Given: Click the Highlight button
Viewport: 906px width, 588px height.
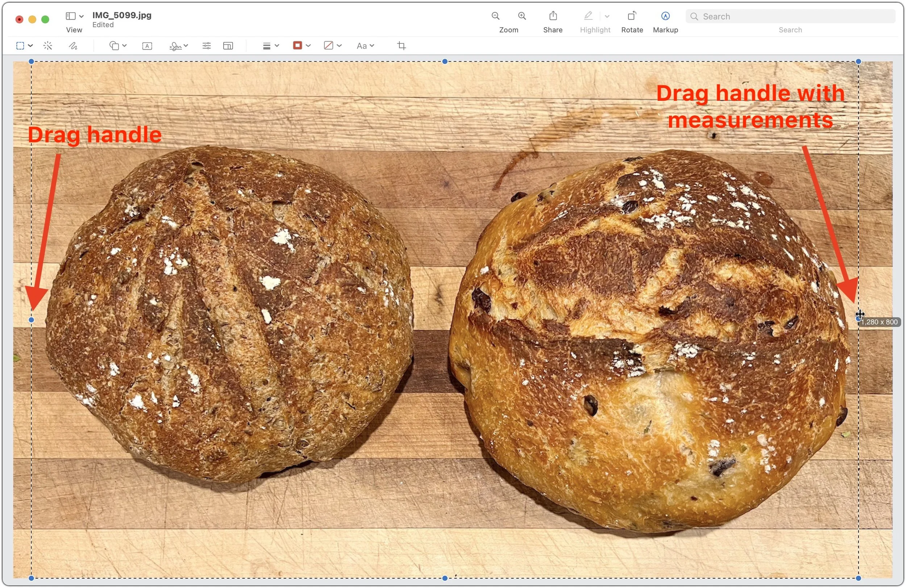Looking at the screenshot, I should point(588,16).
